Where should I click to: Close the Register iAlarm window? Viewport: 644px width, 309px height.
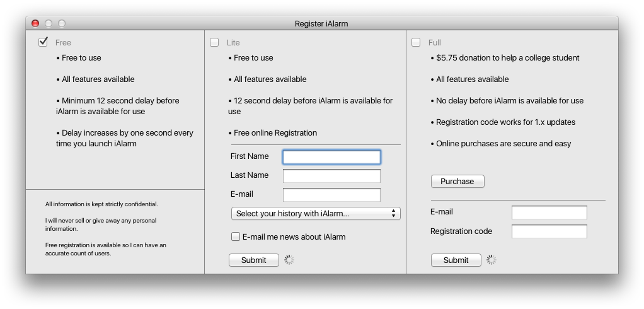coord(35,23)
